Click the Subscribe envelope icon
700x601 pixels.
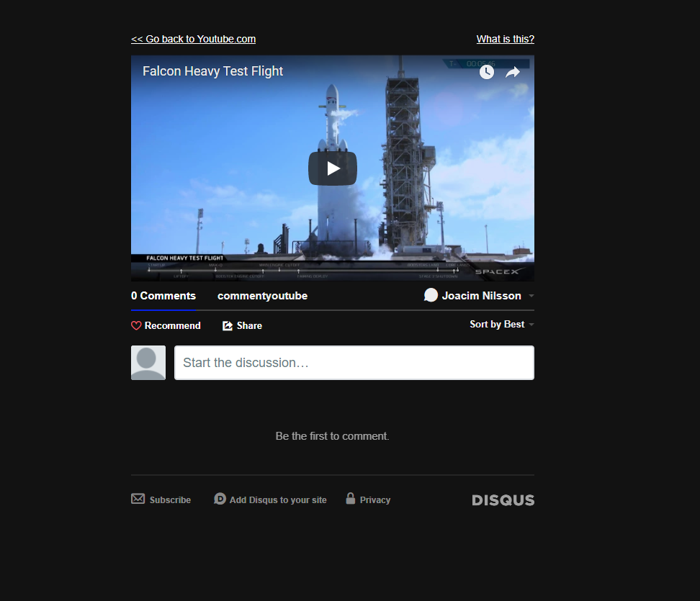click(138, 498)
